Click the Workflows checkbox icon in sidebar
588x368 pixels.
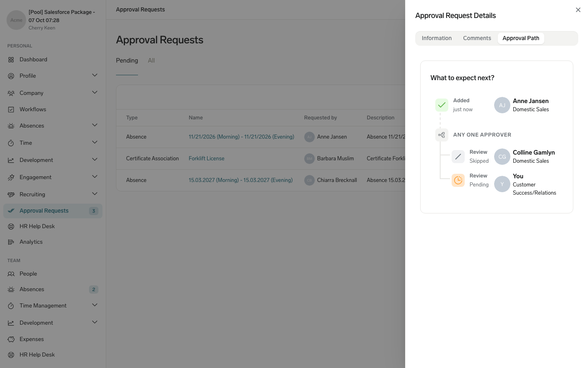tap(11, 110)
